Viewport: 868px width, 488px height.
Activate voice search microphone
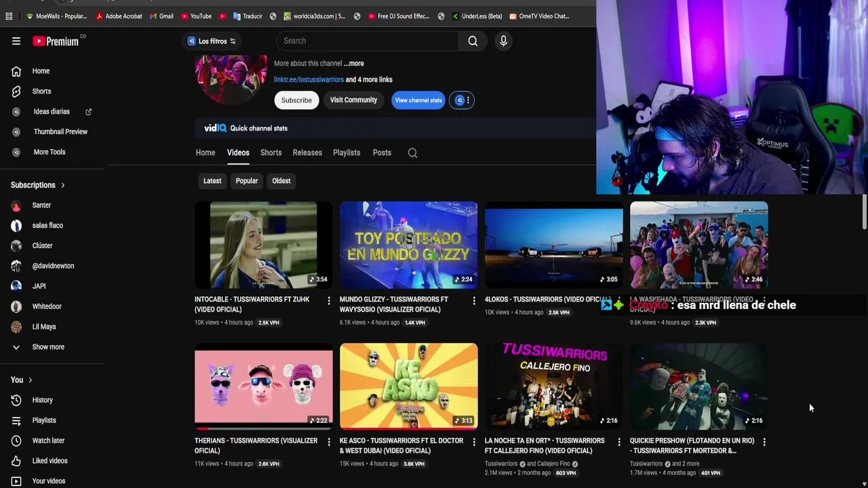503,41
